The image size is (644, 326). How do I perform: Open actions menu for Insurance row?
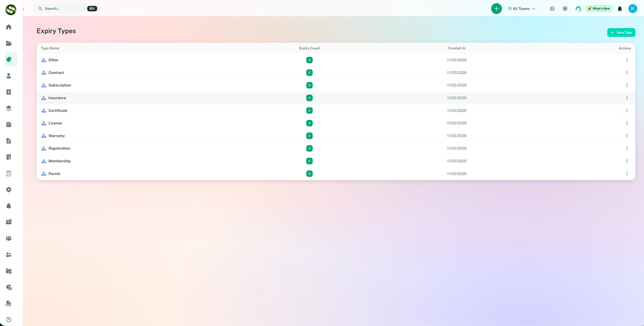click(x=627, y=98)
